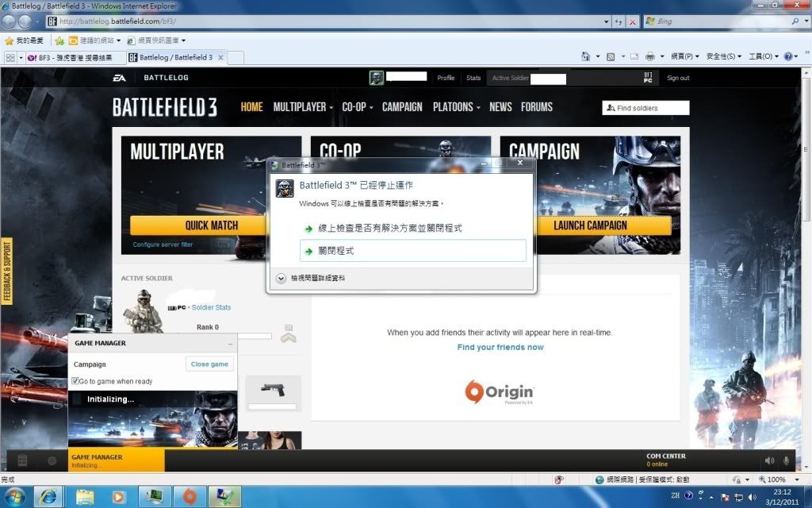Screen dimensions: 812x508
Task: Select the Battlelog / Battlefield 3 browser tab
Action: 176,57
